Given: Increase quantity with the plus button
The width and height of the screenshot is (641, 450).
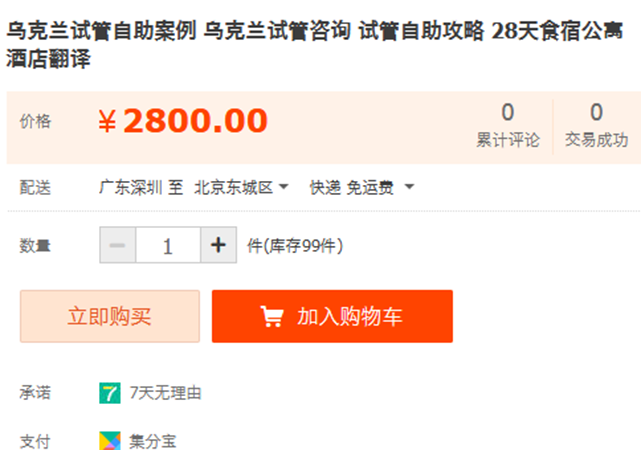Looking at the screenshot, I should [218, 245].
